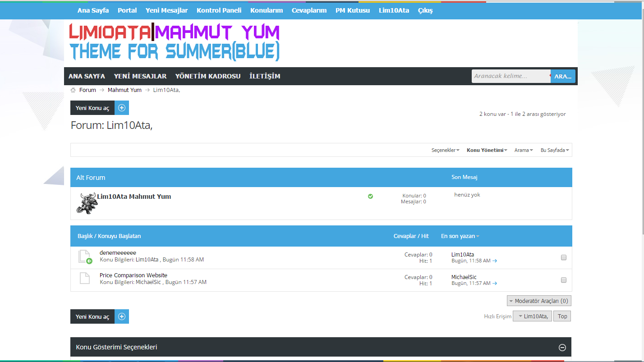644x362 pixels.
Task: Open PM Kutusu menu item
Action: [353, 10]
